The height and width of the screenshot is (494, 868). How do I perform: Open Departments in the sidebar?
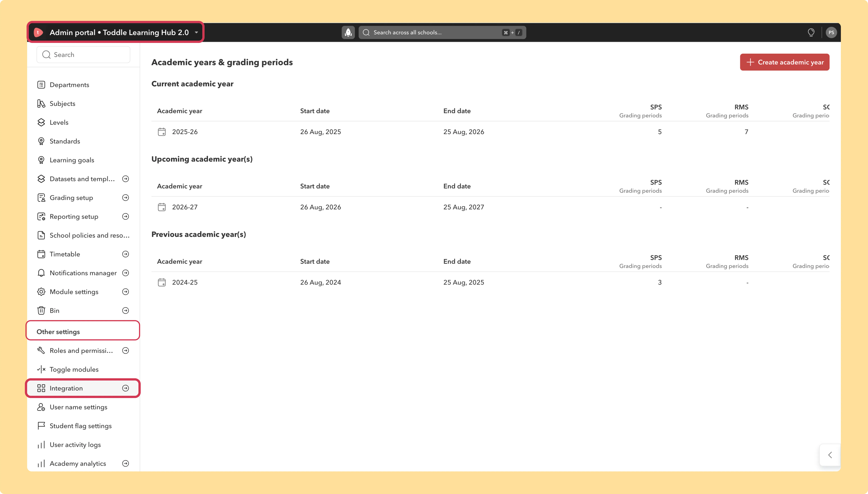pyautogui.click(x=83, y=85)
